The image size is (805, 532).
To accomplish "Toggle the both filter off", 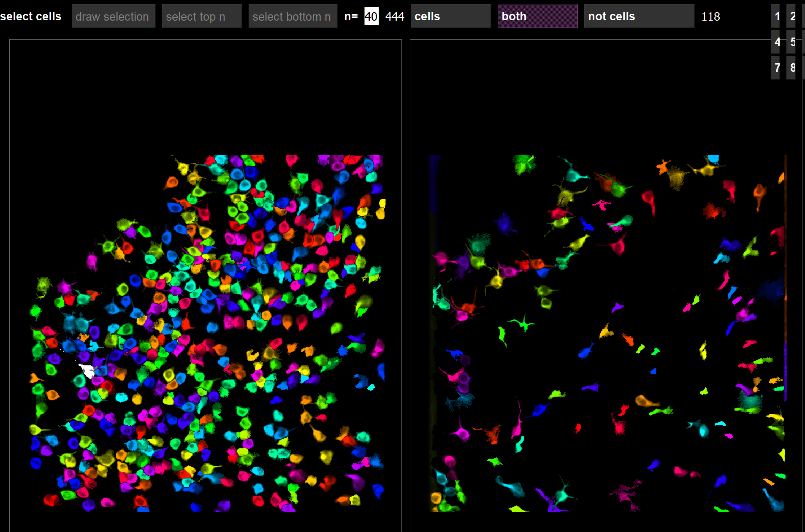I will pyautogui.click(x=537, y=16).
